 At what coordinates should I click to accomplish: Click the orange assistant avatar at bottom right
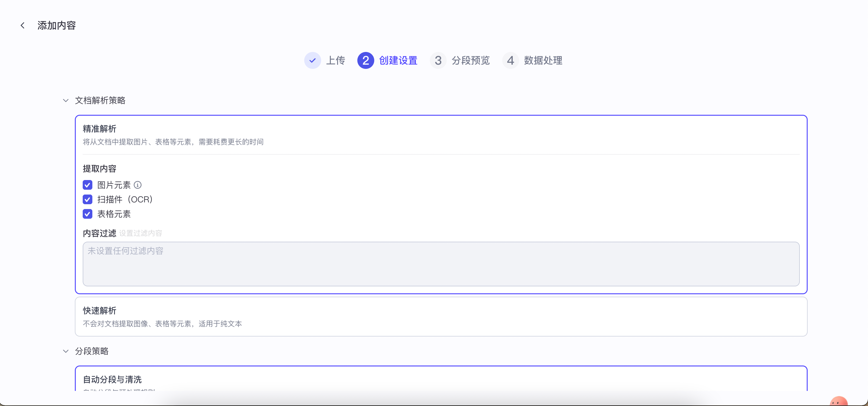[x=838, y=401]
